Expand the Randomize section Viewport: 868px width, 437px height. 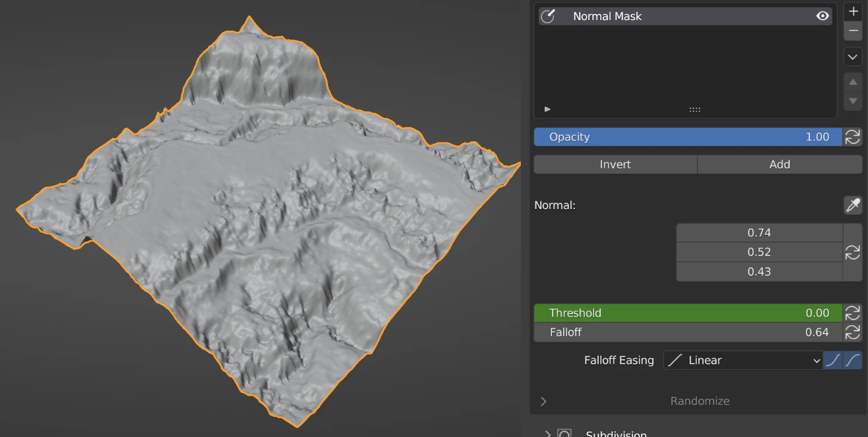pos(543,402)
